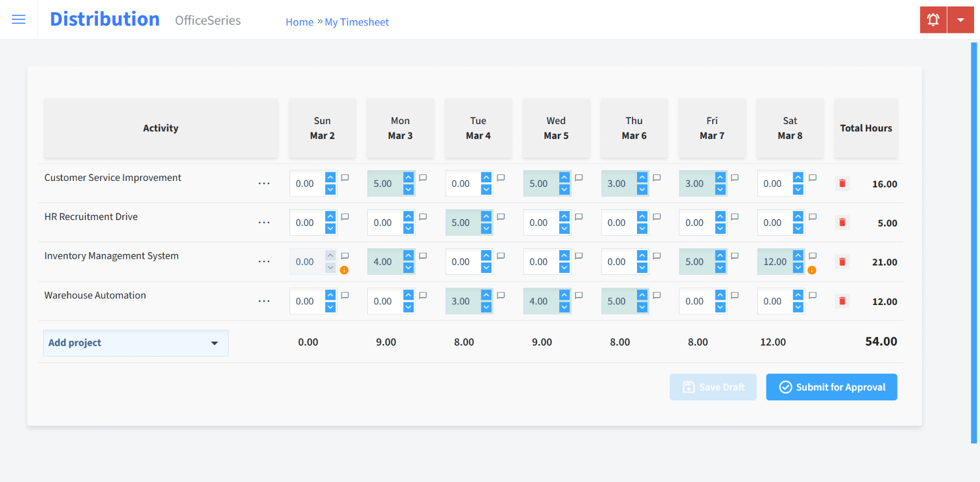Open row options for Warehouse Automation

[x=264, y=301]
